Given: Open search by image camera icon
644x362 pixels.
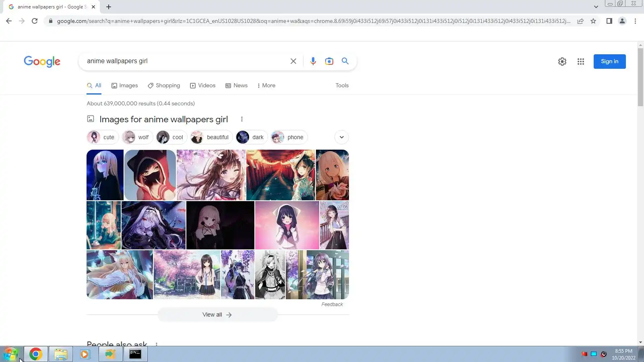Looking at the screenshot, I should pos(329,61).
